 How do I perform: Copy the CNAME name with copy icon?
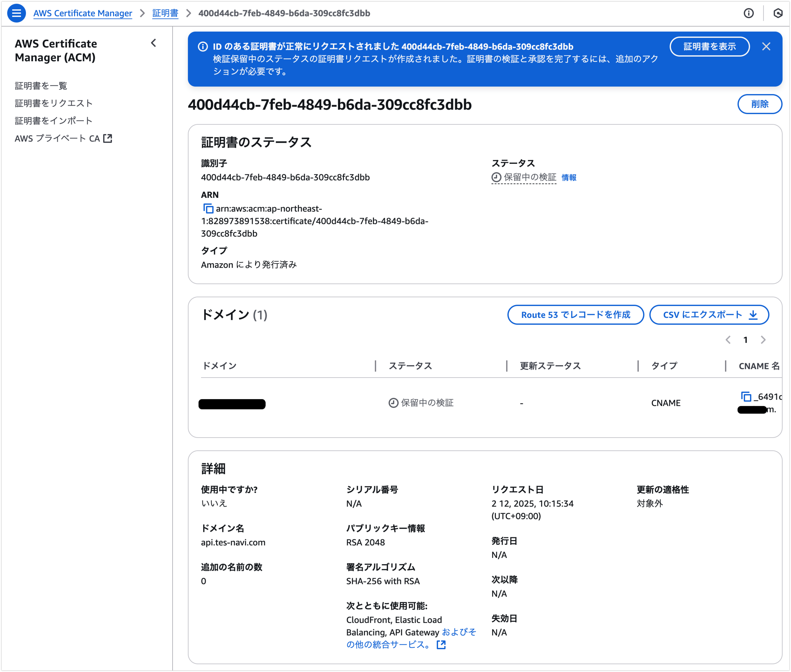(746, 397)
